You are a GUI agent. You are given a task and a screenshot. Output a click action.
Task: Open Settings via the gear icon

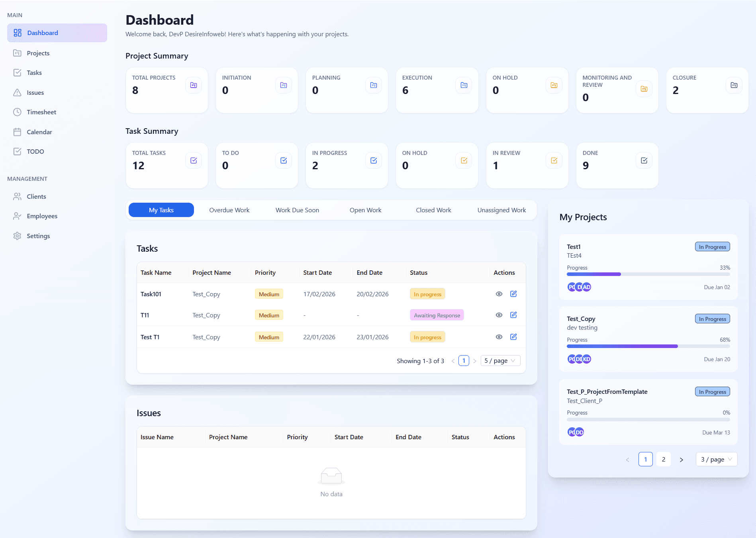(x=17, y=236)
